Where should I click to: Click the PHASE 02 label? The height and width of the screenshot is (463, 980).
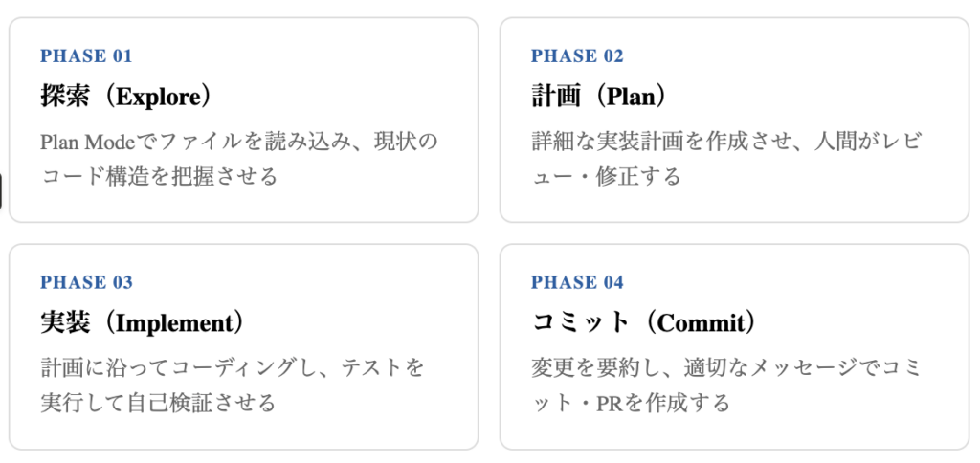click(x=577, y=56)
